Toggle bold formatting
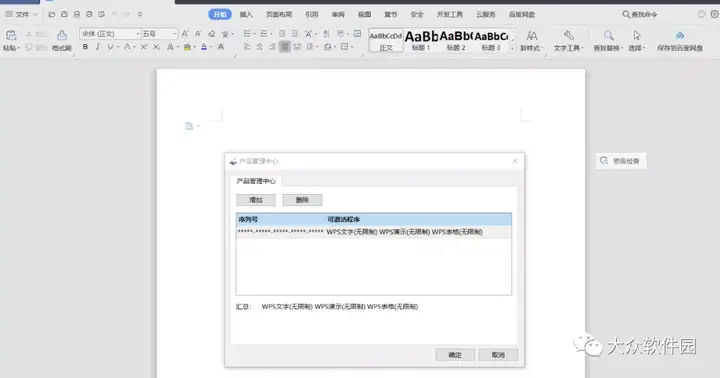The height and width of the screenshot is (378, 720). pos(85,47)
